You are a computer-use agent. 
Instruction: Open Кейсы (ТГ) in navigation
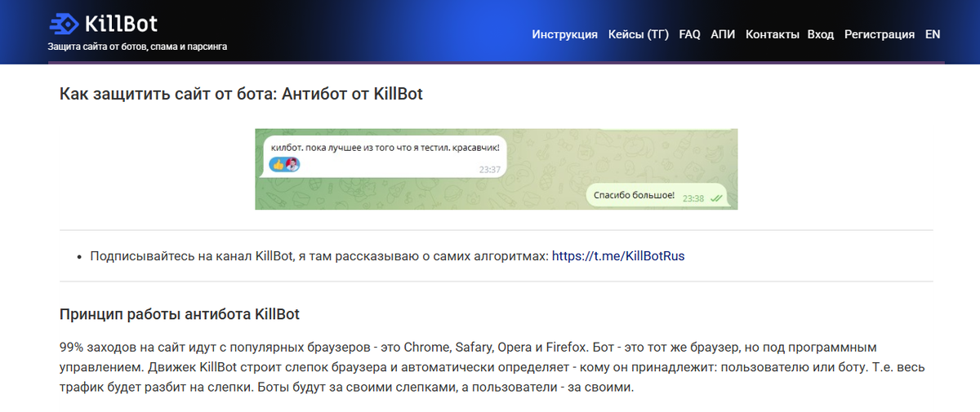tap(639, 34)
